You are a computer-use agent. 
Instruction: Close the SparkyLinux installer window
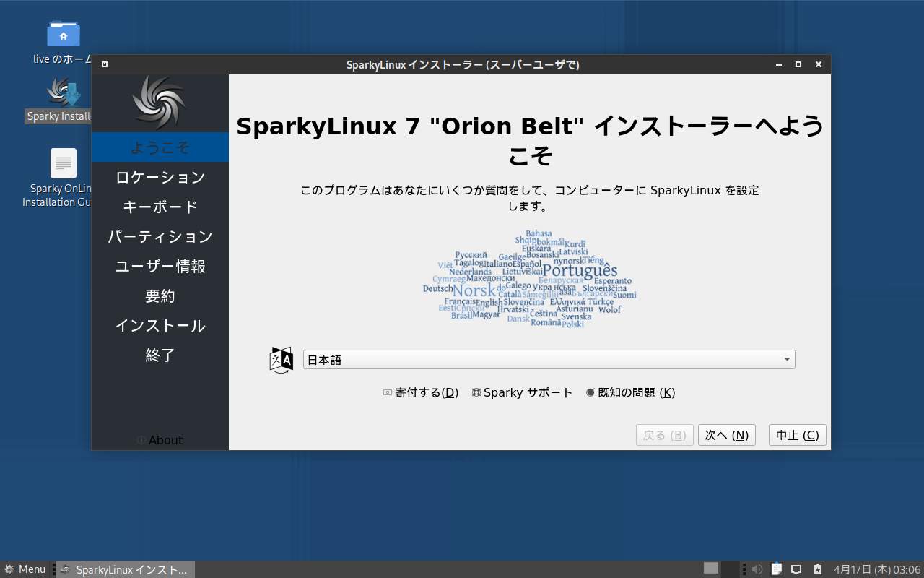[819, 64]
